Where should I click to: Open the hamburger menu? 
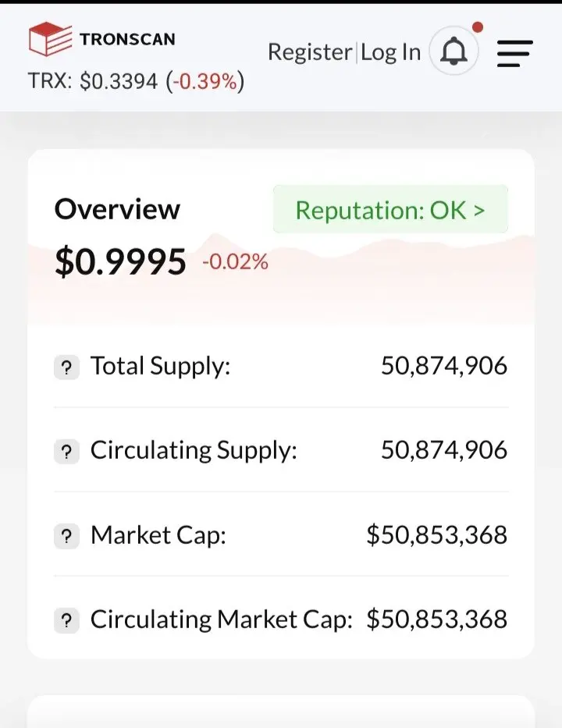(x=514, y=53)
